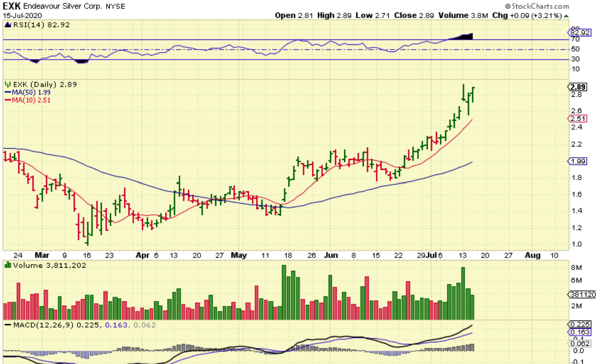Viewport: 597px width, 364px height.
Task: Click the RSI legend icon beside RSI(14)
Action: pyautogui.click(x=8, y=25)
